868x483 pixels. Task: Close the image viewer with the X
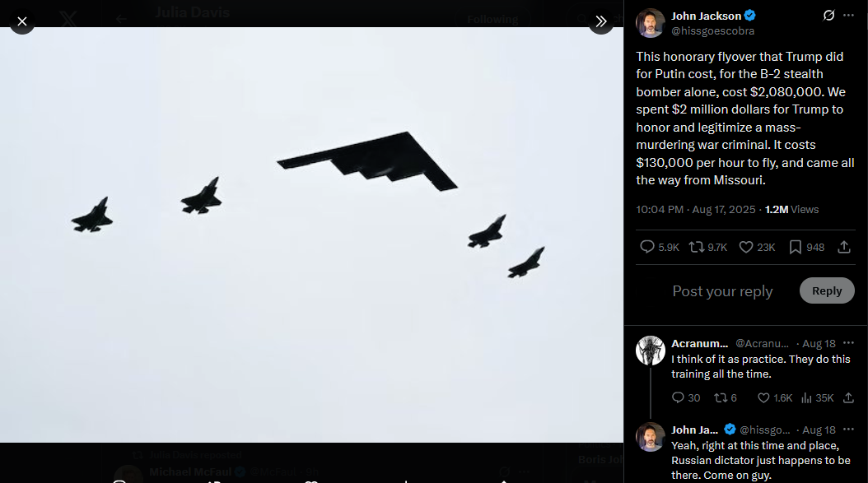tap(22, 21)
